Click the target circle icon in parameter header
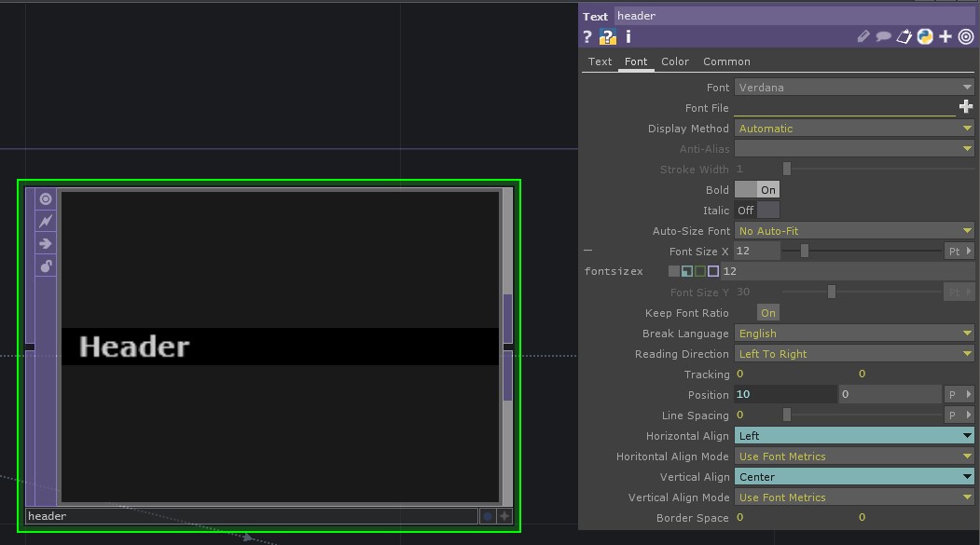The height and width of the screenshot is (545, 980). coord(966,37)
